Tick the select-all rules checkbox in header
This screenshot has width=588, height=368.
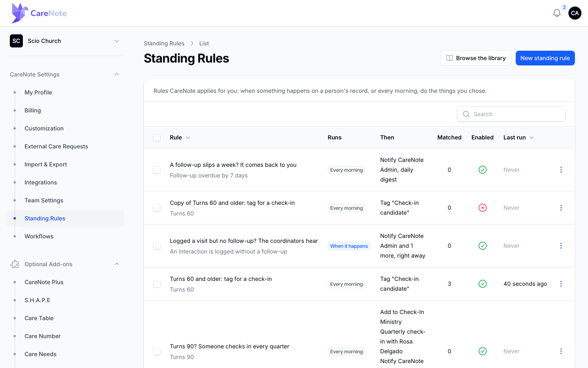157,138
